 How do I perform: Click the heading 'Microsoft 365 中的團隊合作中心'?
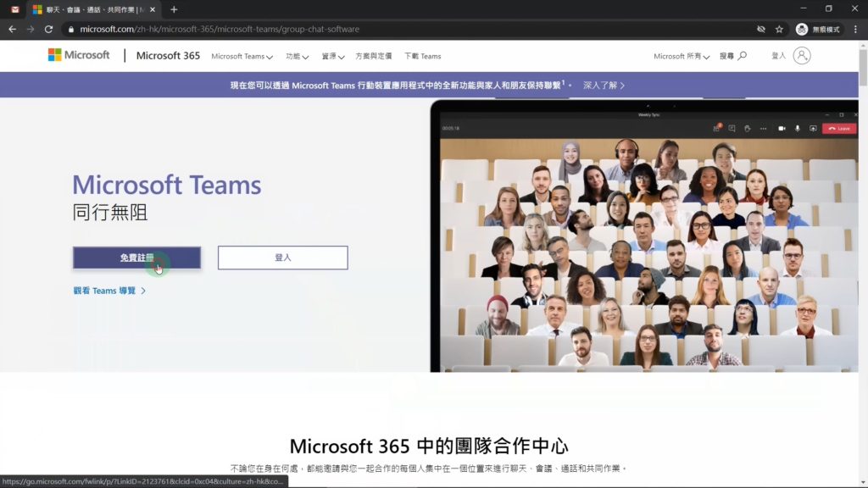[x=429, y=446]
